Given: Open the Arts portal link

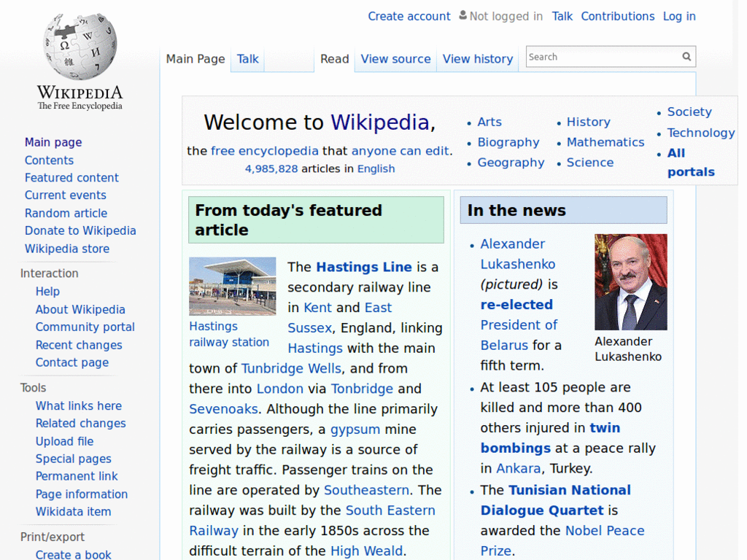Looking at the screenshot, I should pyautogui.click(x=489, y=122).
